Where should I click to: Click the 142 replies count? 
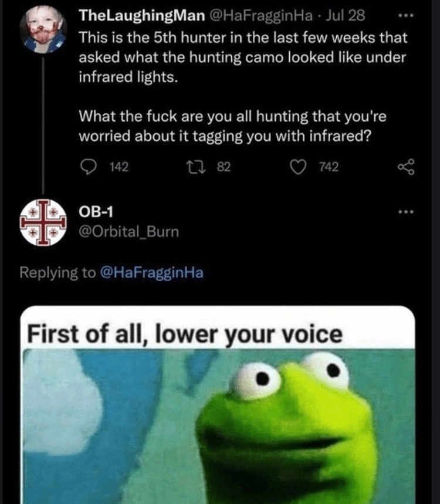pyautogui.click(x=119, y=167)
